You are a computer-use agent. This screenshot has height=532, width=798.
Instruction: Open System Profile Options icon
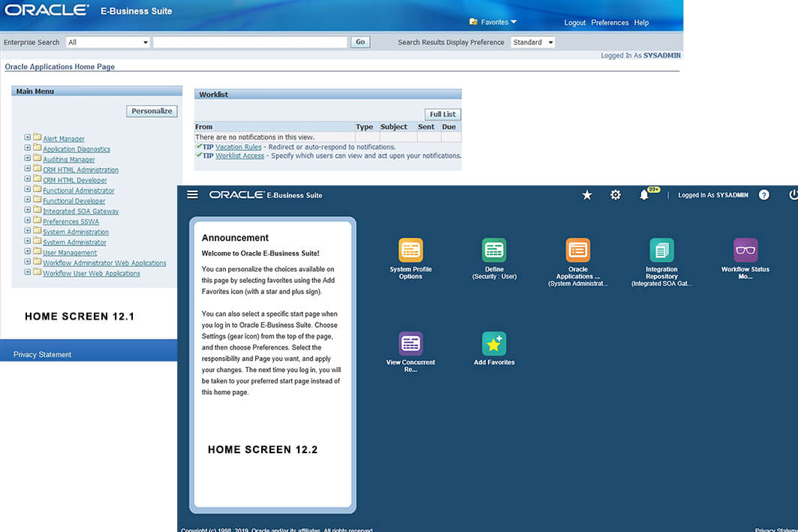tap(410, 250)
